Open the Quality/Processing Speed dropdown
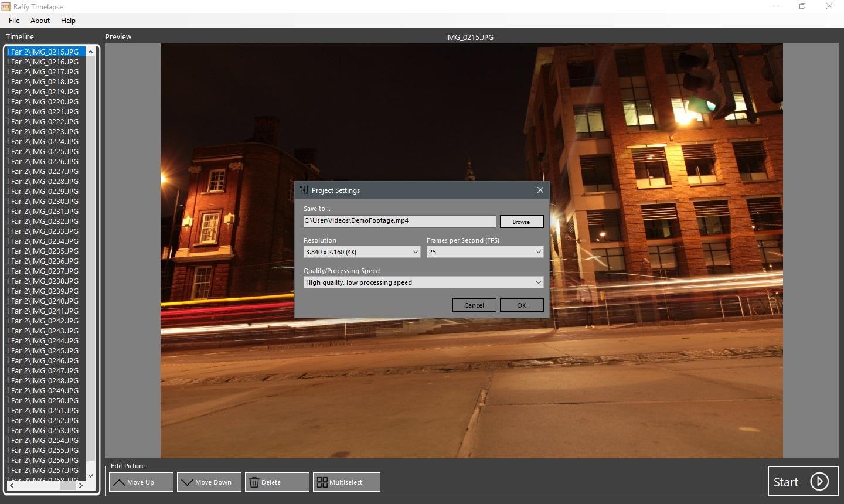 pyautogui.click(x=423, y=282)
